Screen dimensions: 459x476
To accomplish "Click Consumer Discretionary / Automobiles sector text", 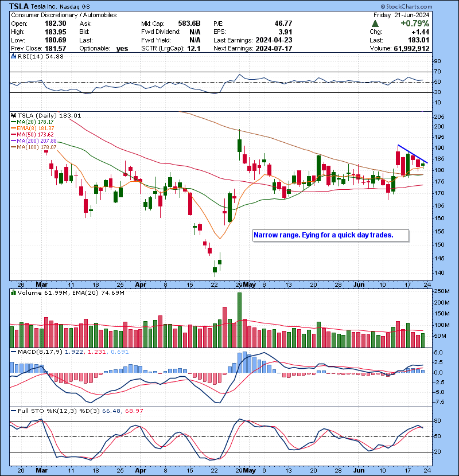I will coord(64,15).
